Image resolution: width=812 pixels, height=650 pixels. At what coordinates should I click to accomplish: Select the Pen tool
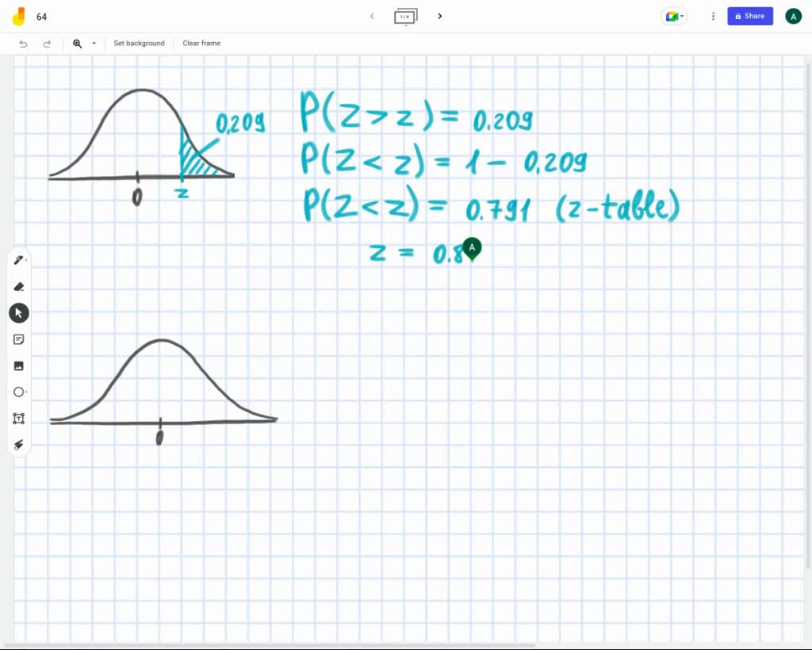click(x=18, y=259)
